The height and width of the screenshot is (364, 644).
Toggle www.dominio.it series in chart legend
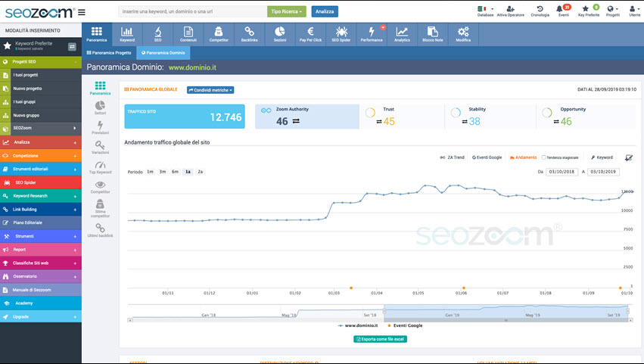point(357,325)
